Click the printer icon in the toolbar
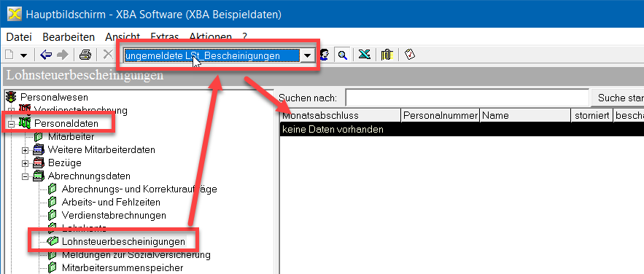The width and height of the screenshot is (644, 274). click(x=85, y=55)
